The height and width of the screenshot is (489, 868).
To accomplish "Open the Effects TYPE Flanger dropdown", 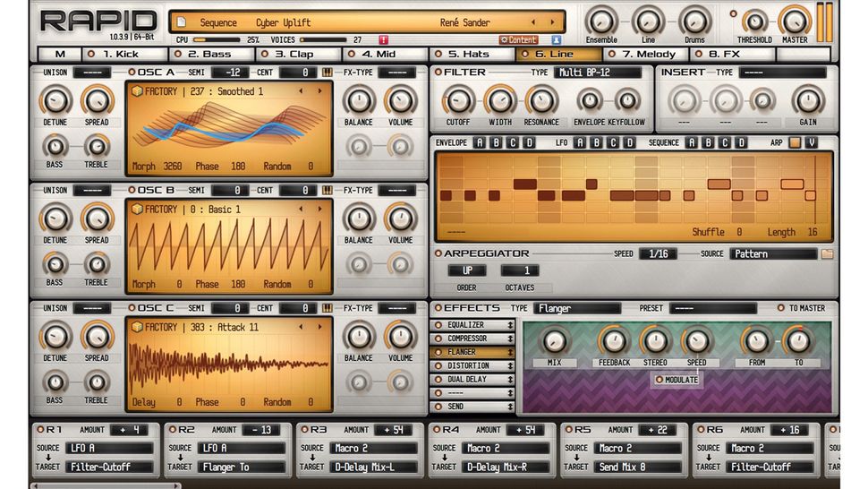I will (x=577, y=308).
